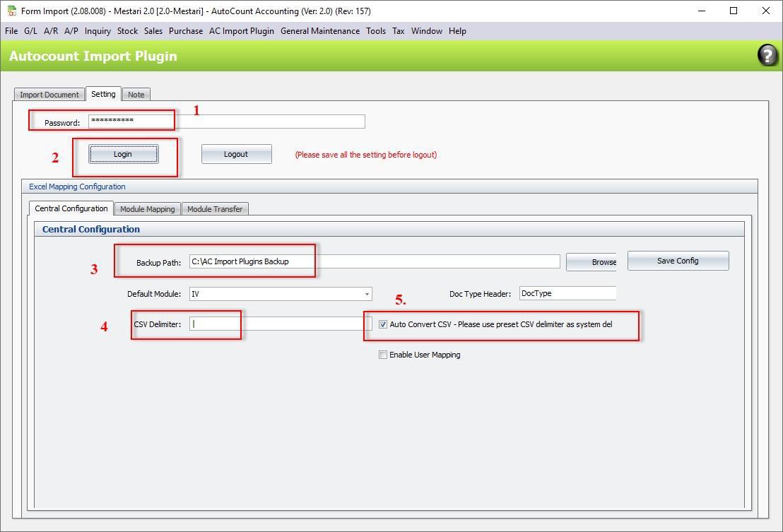Click the Help question mark icon
This screenshot has height=532, width=783.
pos(767,54)
